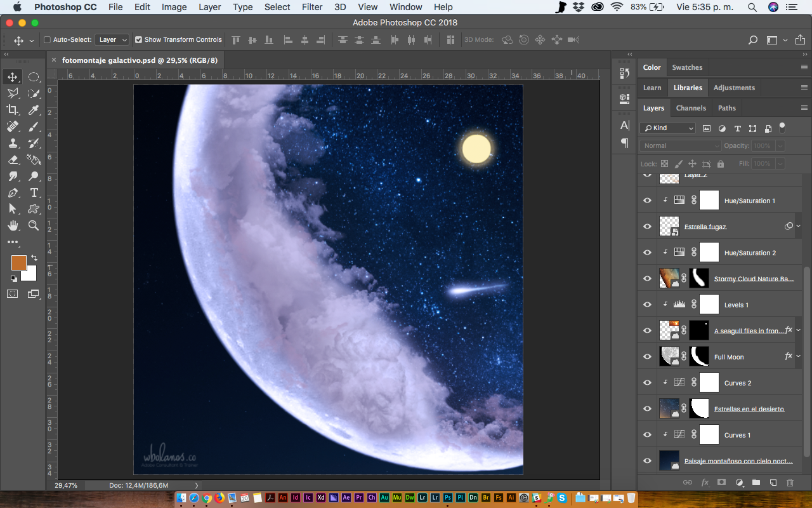Image resolution: width=812 pixels, height=508 pixels.
Task: Change the screen mode
Action: tap(34, 294)
